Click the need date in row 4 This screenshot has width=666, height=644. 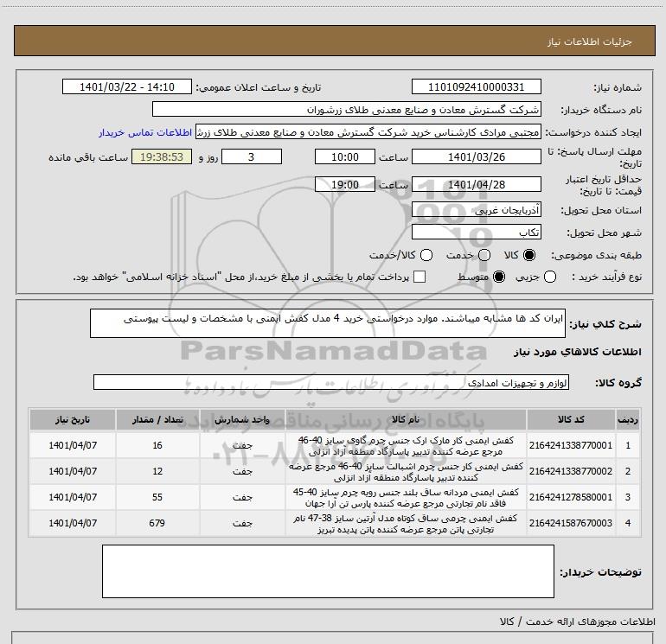[73, 523]
